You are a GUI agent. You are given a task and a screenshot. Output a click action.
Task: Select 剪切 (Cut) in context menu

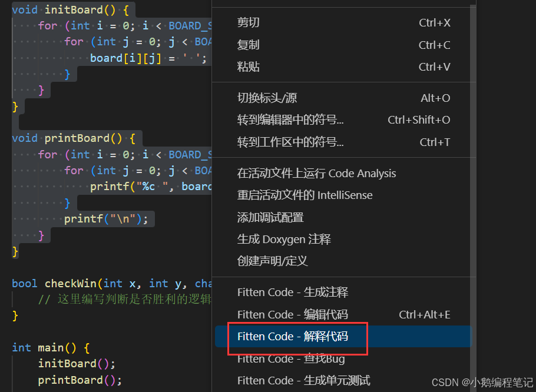(343, 22)
